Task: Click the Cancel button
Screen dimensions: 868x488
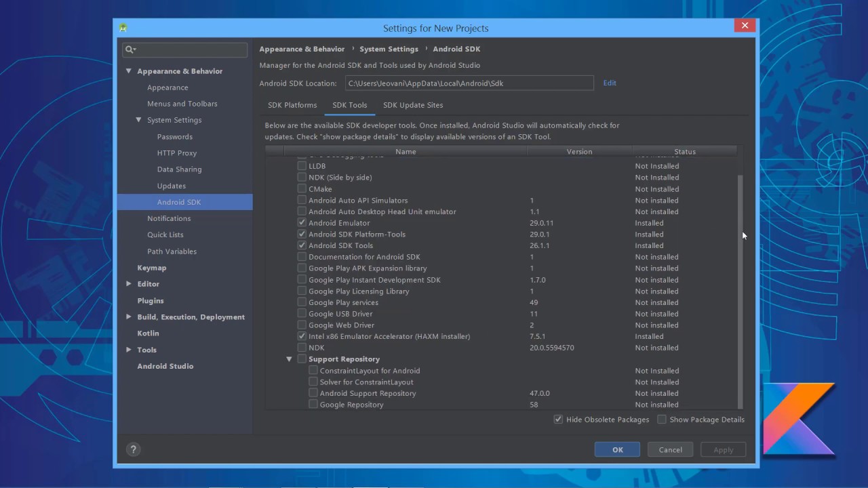Action: 670,449
